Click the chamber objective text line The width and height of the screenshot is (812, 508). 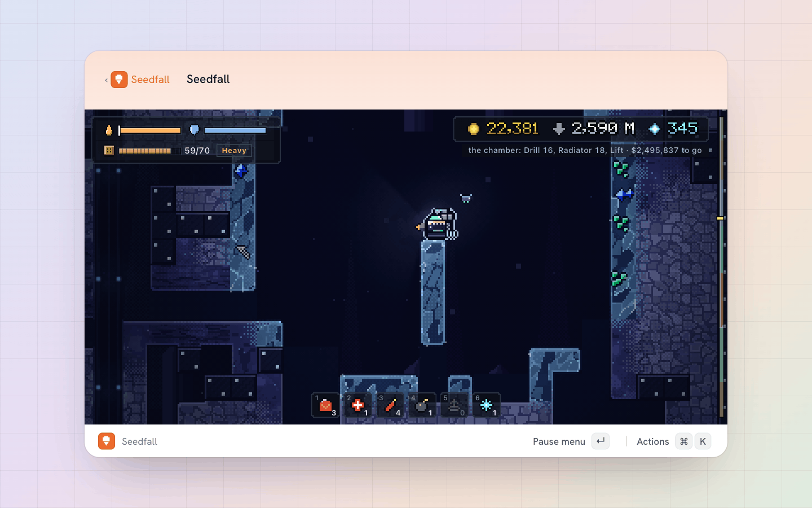tap(585, 150)
